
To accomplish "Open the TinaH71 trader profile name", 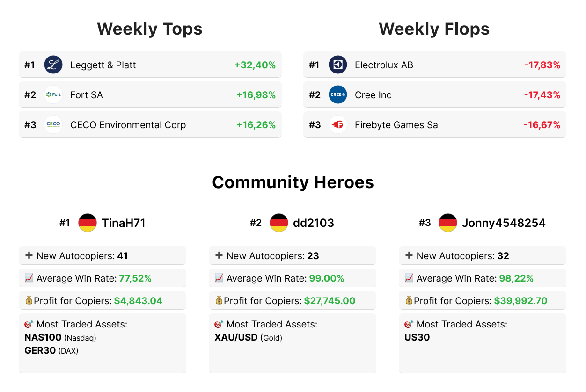I will (124, 223).
